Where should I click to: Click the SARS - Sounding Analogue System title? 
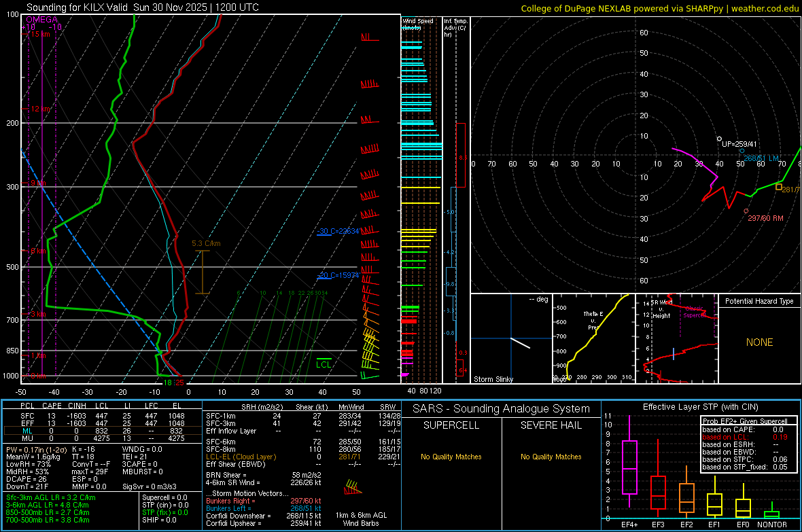click(x=502, y=409)
